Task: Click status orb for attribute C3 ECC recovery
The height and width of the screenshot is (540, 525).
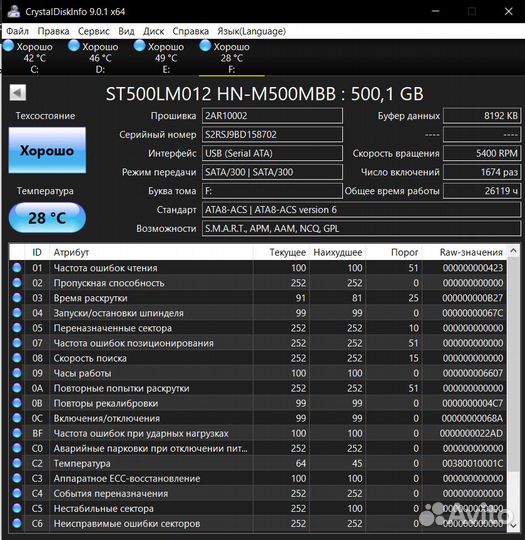Action: tap(17, 478)
